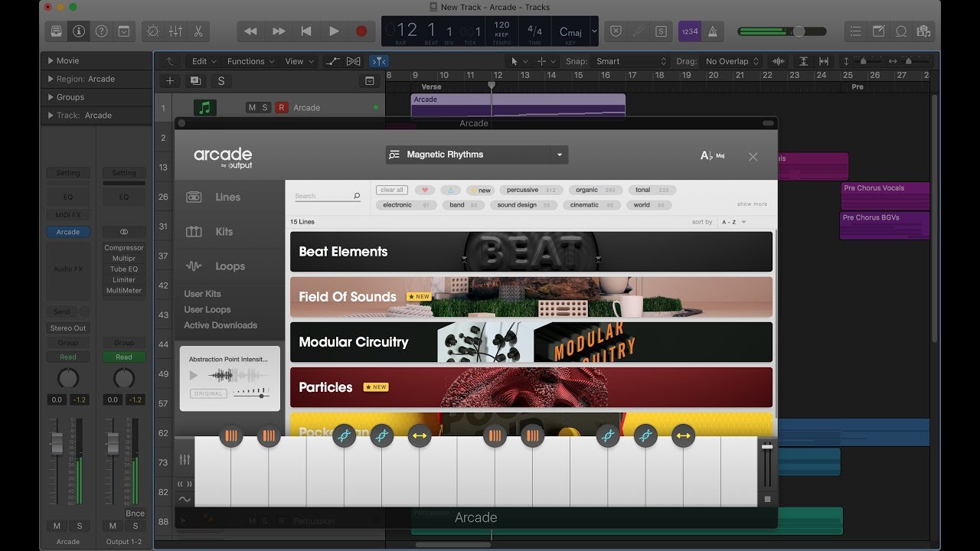
Task: Click the Rewind transport button
Action: (x=250, y=31)
